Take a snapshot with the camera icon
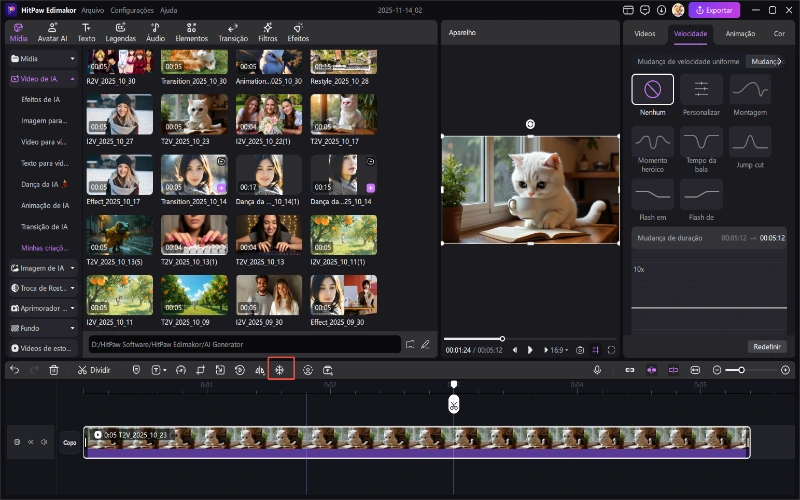This screenshot has width=800, height=500. point(580,350)
